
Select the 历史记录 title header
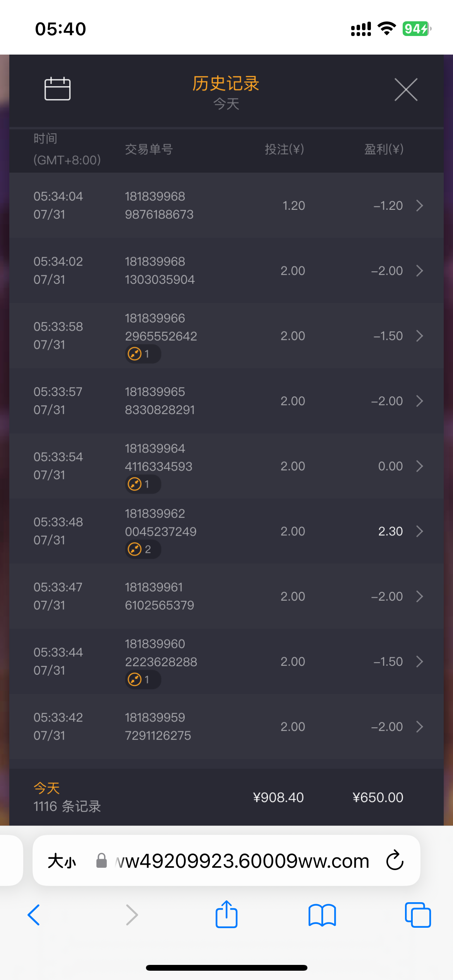pyautogui.click(x=226, y=84)
